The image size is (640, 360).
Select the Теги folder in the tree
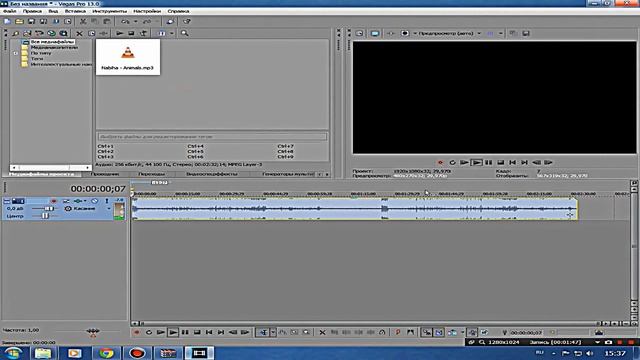tap(37, 59)
